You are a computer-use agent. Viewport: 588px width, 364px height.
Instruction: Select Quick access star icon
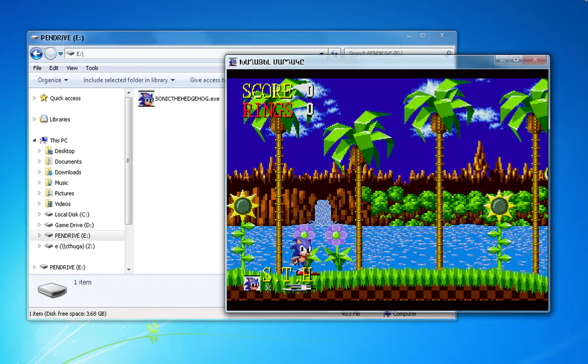[44, 98]
